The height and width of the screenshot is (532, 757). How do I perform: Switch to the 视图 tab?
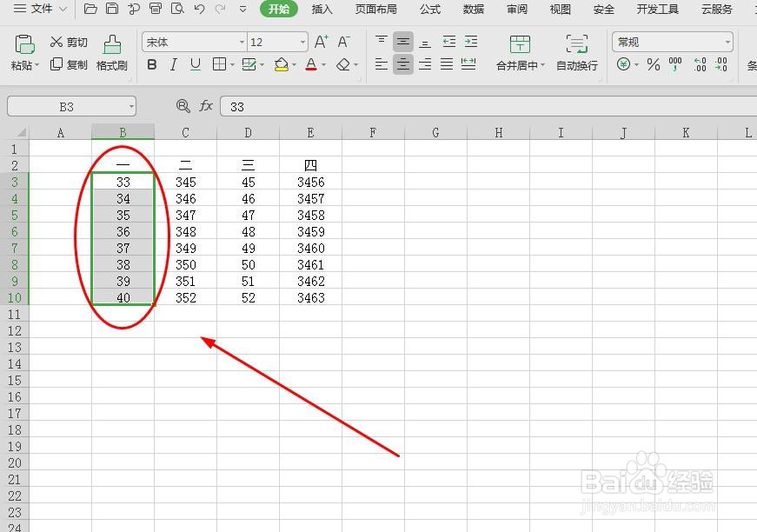point(560,9)
